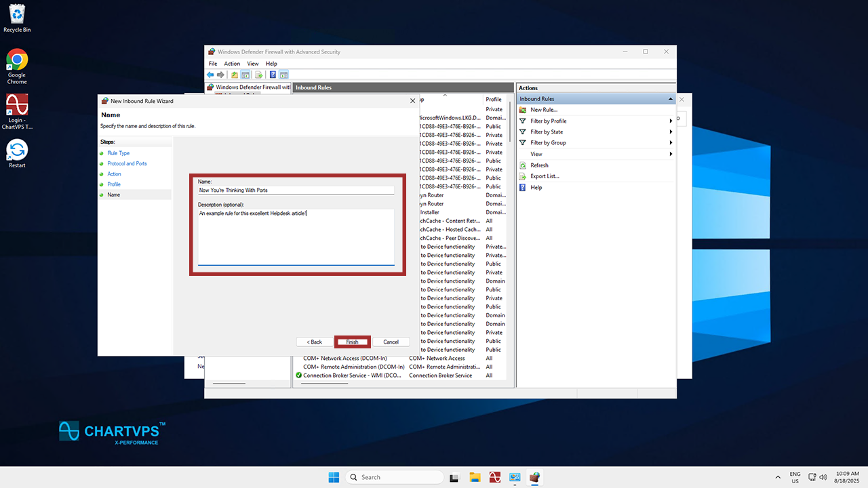Click the Profile column header
This screenshot has width=868, height=488.
pyautogui.click(x=494, y=99)
